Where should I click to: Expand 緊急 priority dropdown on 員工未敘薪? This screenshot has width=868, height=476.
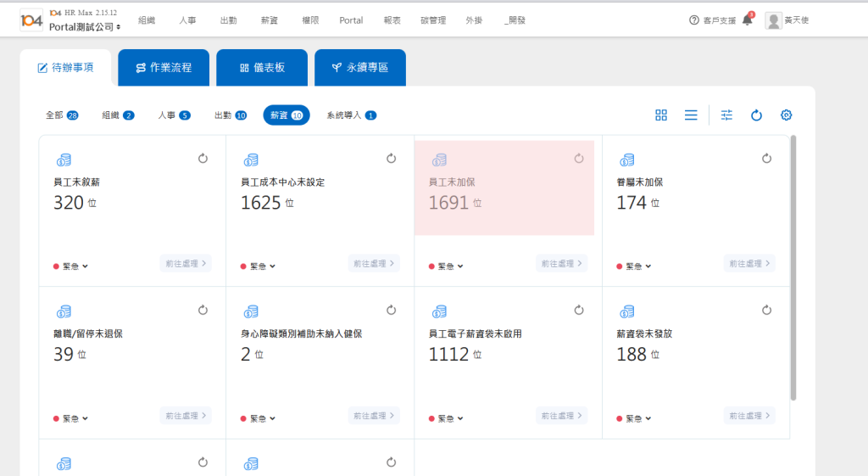(x=71, y=266)
